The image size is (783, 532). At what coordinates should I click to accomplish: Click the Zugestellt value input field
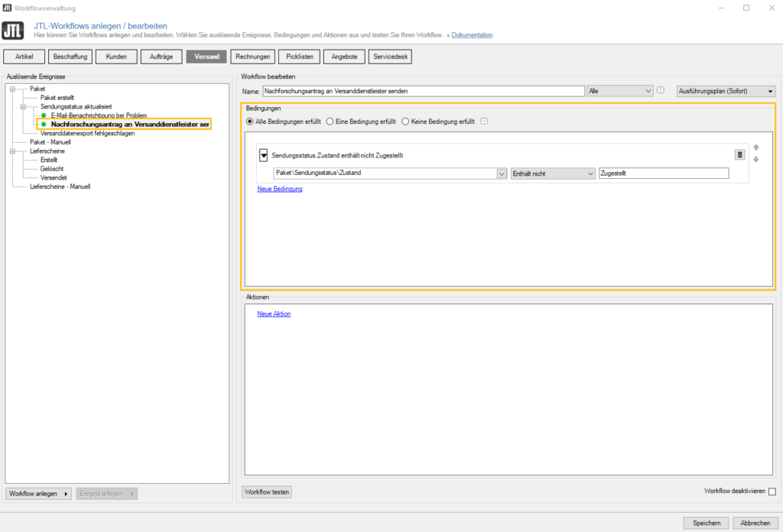coord(663,173)
